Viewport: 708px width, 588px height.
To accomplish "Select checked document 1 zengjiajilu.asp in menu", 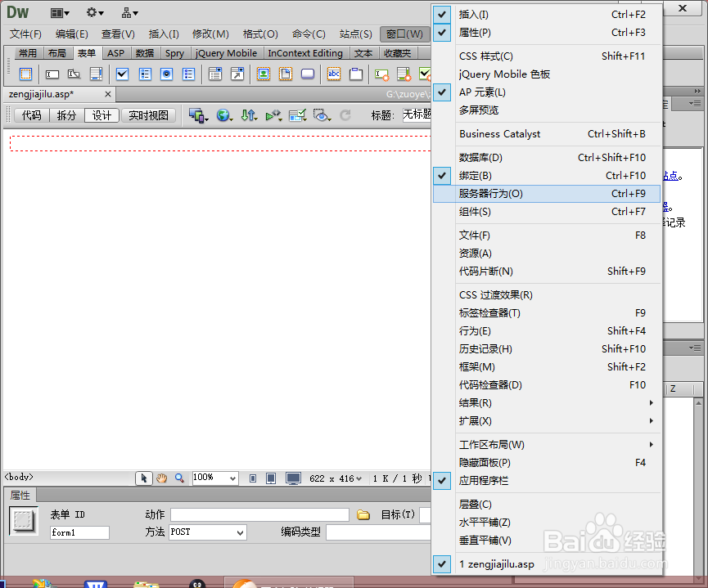I will pos(547,564).
